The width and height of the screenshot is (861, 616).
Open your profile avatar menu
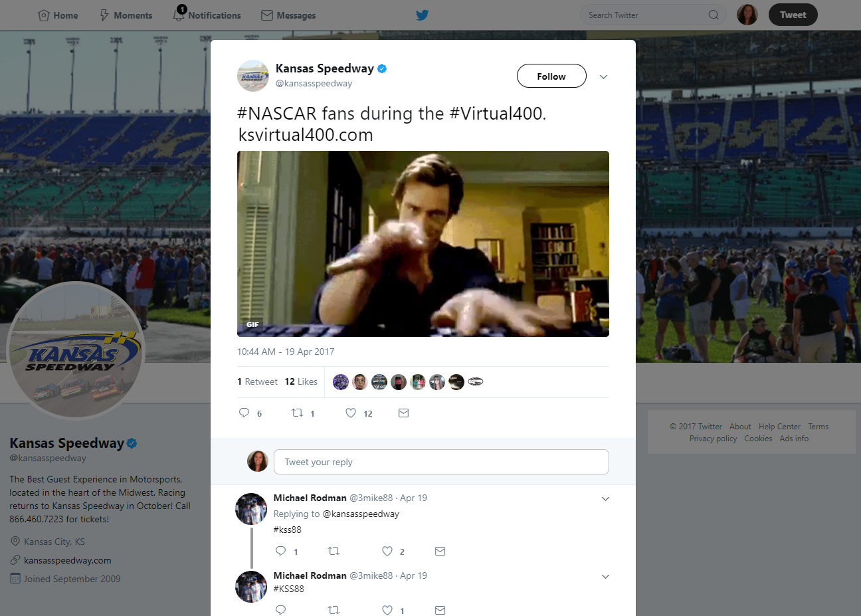(747, 15)
